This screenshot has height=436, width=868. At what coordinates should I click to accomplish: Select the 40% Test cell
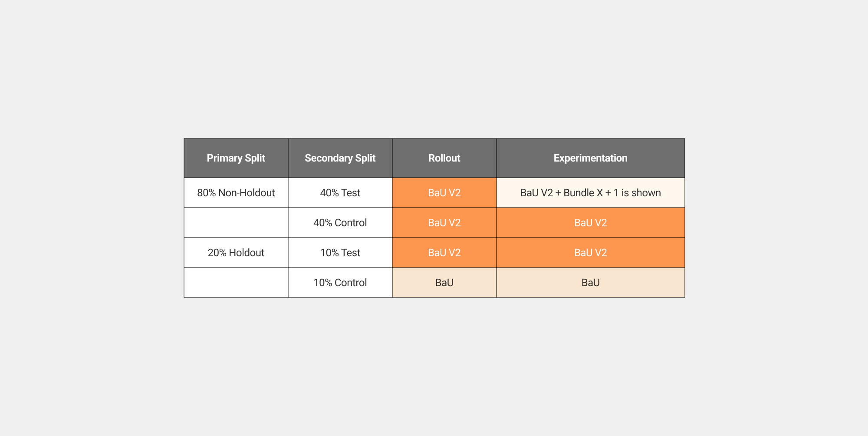point(340,193)
